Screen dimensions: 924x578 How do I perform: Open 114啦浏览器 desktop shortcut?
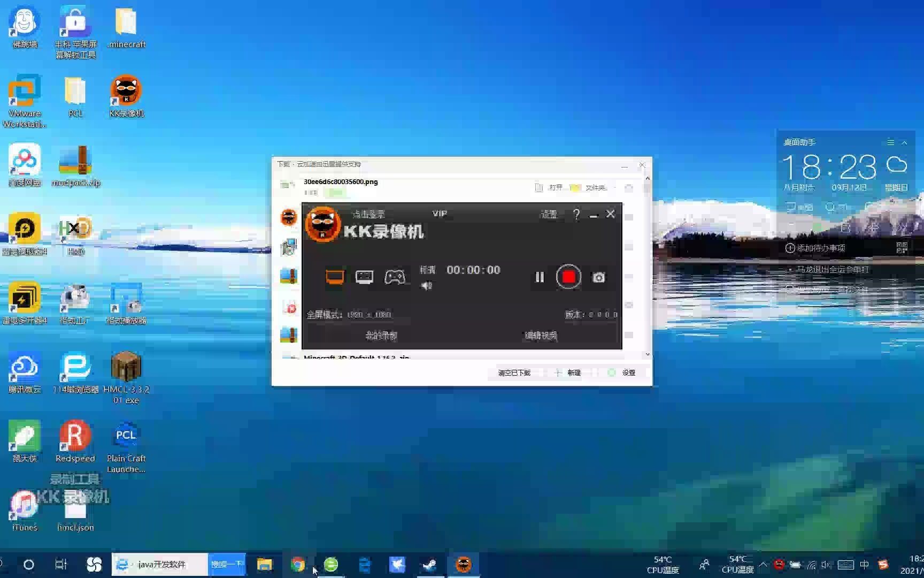[75, 372]
